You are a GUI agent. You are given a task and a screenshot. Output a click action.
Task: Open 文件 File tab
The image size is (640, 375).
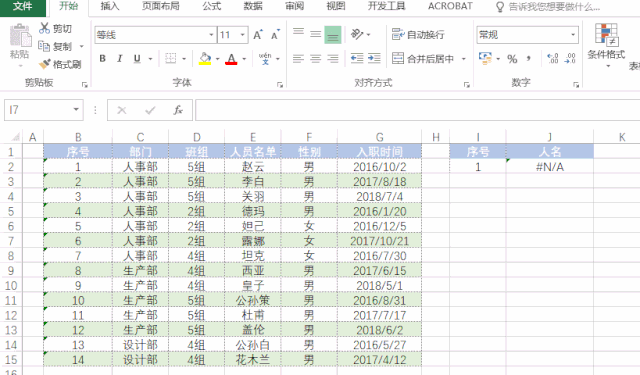[x=22, y=6]
